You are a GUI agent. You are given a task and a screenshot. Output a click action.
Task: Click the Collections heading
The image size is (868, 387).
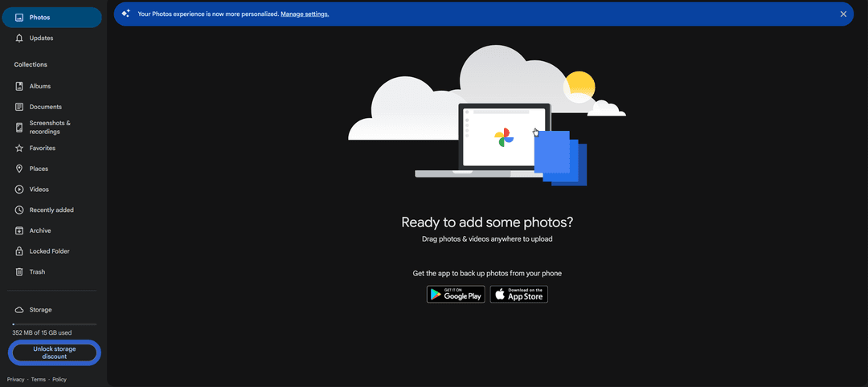(31, 65)
